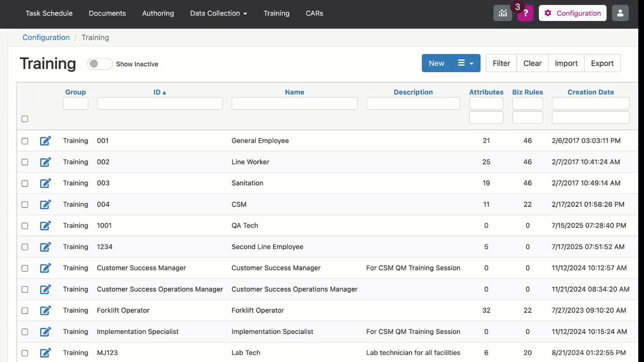Sort by the Description column header
Viewport: 644px width, 362px height.
pos(413,92)
